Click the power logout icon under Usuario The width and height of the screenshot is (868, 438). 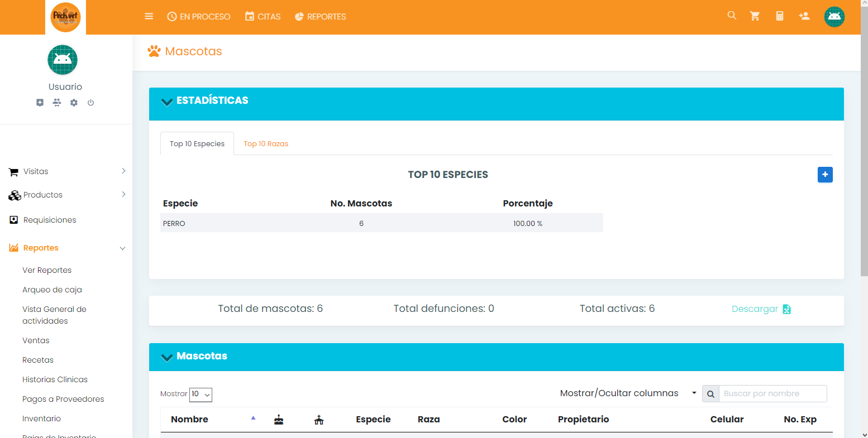[x=90, y=103]
